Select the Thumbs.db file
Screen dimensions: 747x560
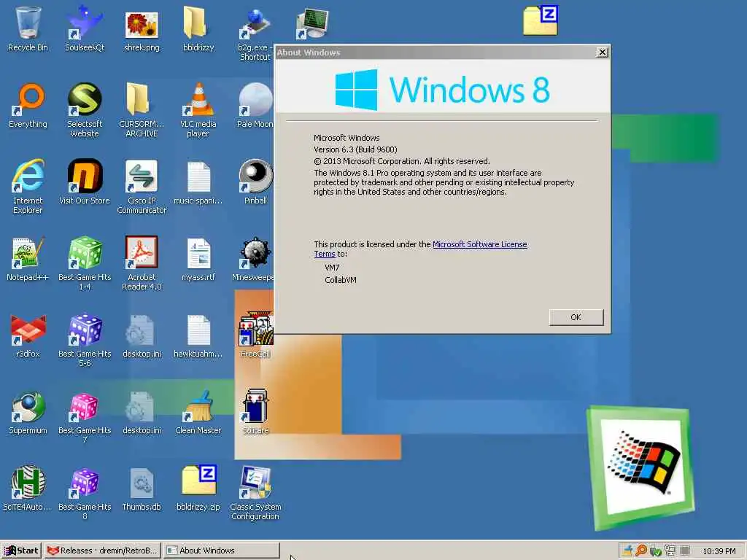pos(142,489)
